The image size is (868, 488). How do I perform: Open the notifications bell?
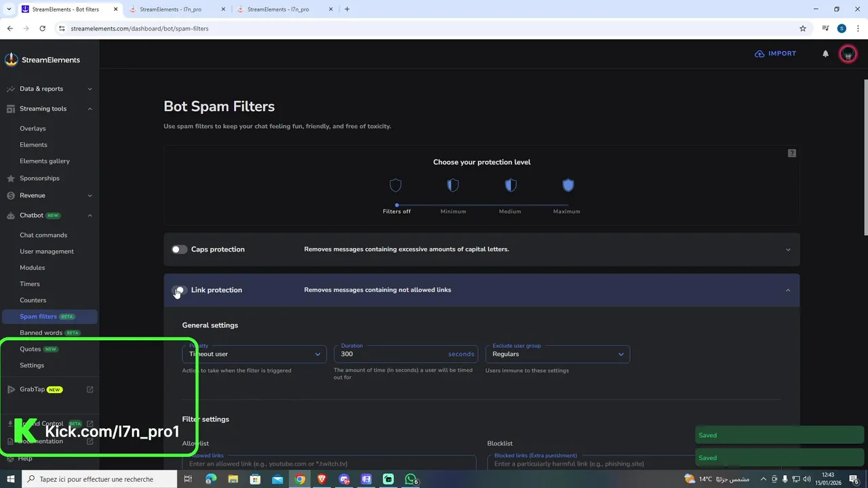(x=825, y=54)
